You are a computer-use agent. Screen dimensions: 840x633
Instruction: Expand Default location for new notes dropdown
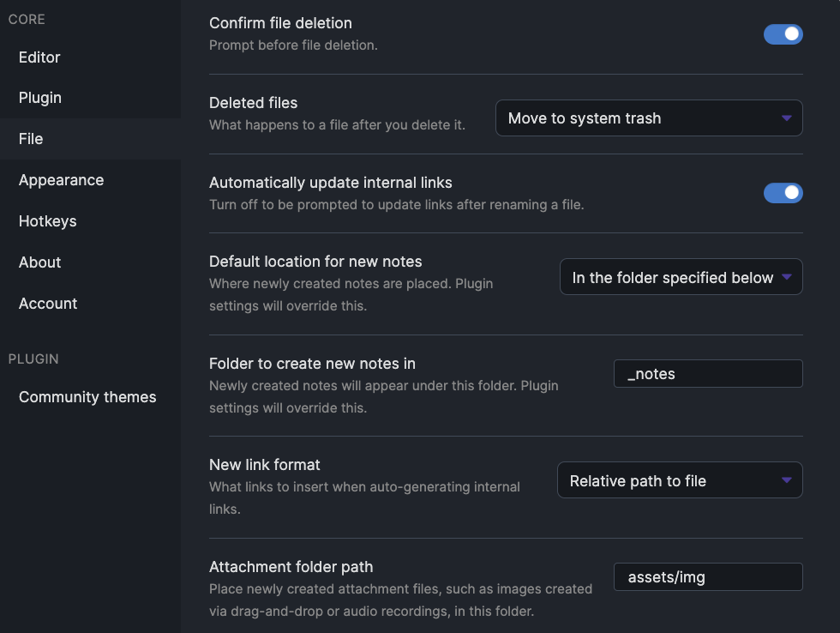tap(681, 278)
